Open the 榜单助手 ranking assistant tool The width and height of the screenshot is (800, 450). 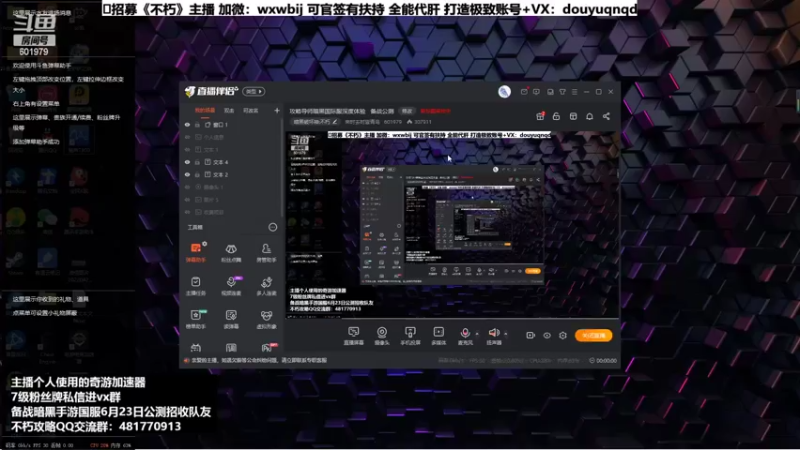195,319
